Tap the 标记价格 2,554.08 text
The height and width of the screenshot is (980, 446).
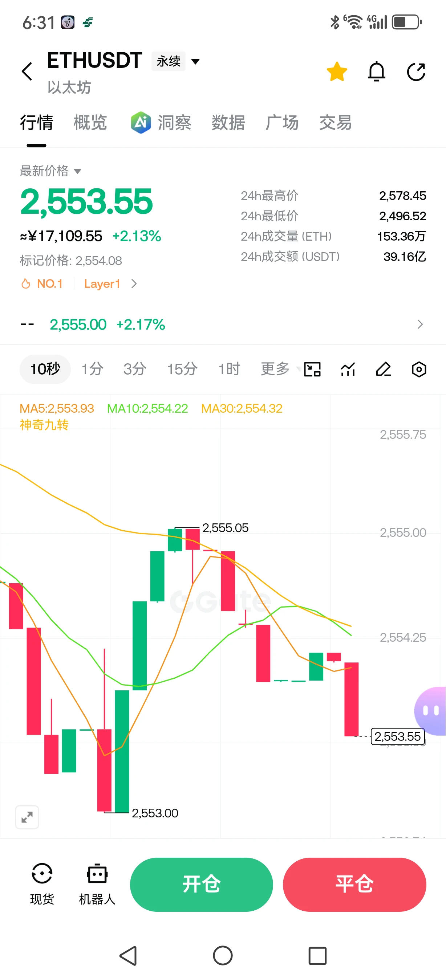pyautogui.click(x=71, y=261)
